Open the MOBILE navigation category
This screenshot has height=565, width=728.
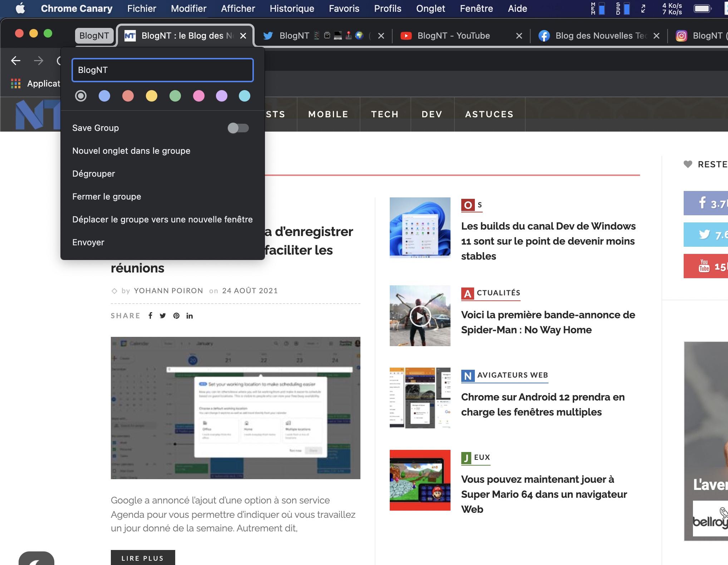pos(328,114)
